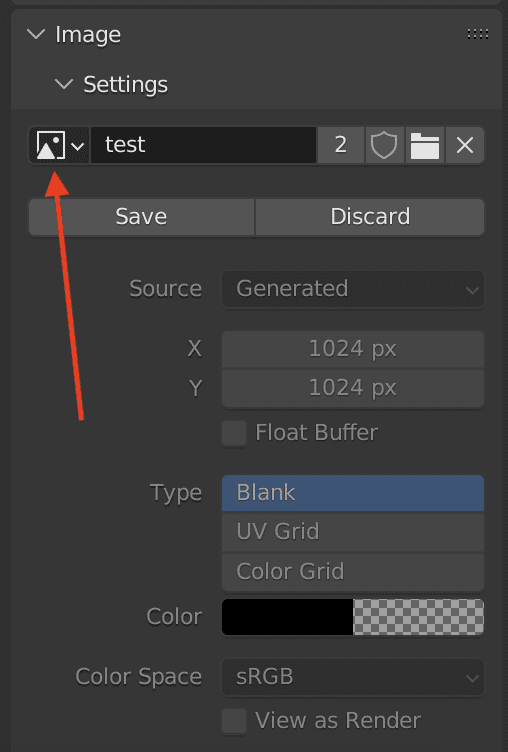The image size is (508, 752).
Task: Toggle the fake user shield icon
Action: click(384, 145)
